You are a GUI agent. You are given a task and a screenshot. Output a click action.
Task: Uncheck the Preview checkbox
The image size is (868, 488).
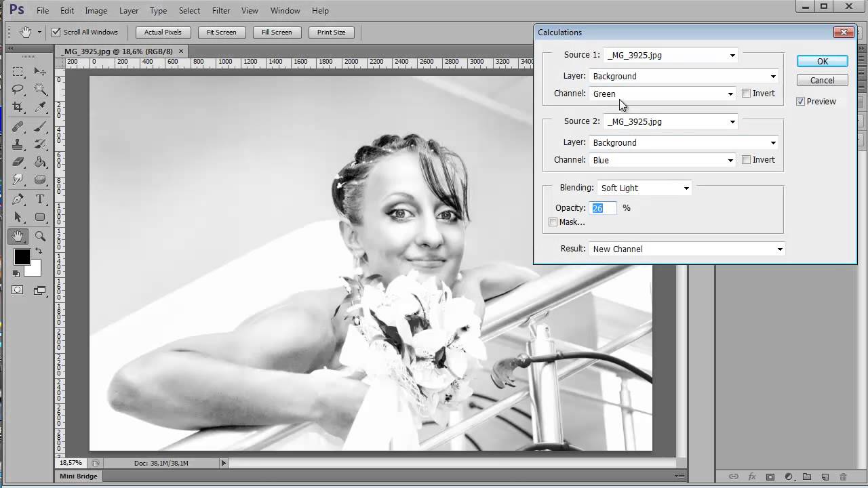click(x=801, y=101)
